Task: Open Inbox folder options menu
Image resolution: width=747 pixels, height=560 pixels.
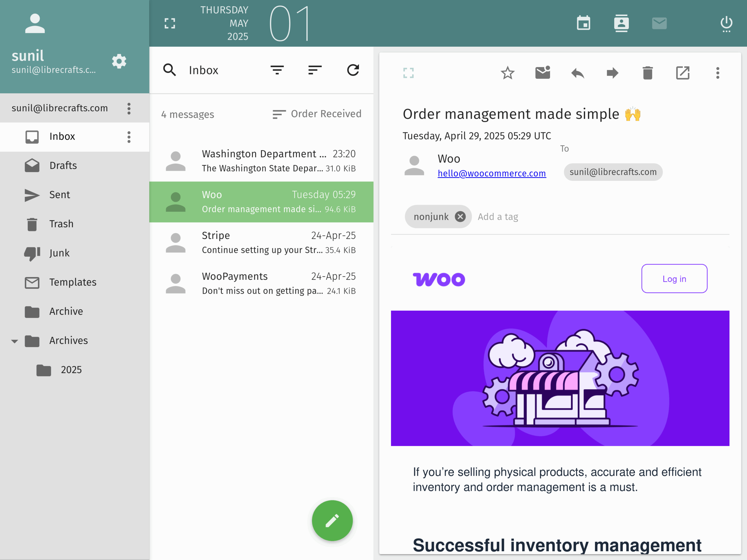Action: click(x=129, y=137)
